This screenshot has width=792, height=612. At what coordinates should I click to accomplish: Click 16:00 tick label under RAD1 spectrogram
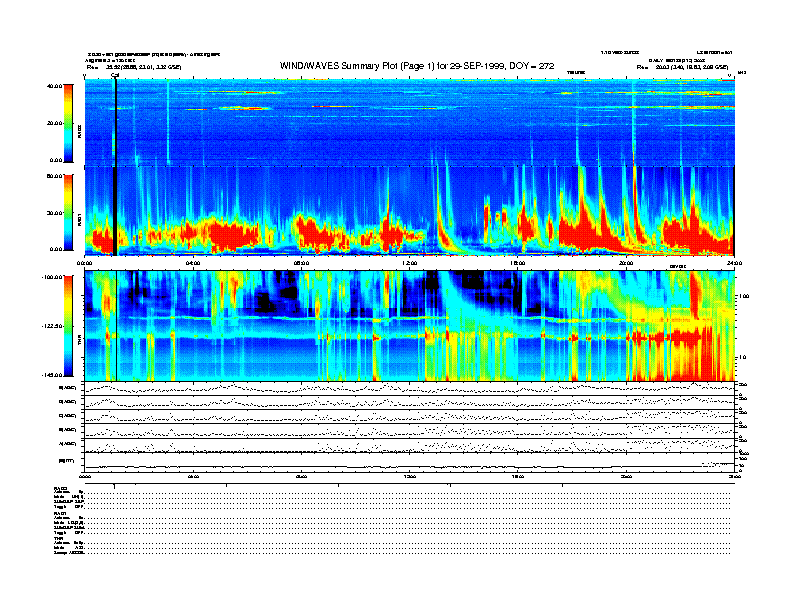pyautogui.click(x=518, y=263)
